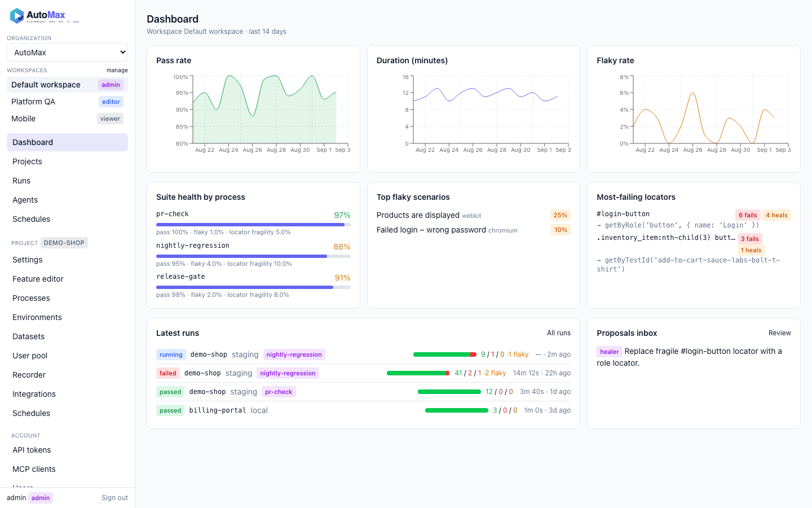Click the nightly-regression tag on failed run
Viewport: 812px width, 508px height.
288,373
